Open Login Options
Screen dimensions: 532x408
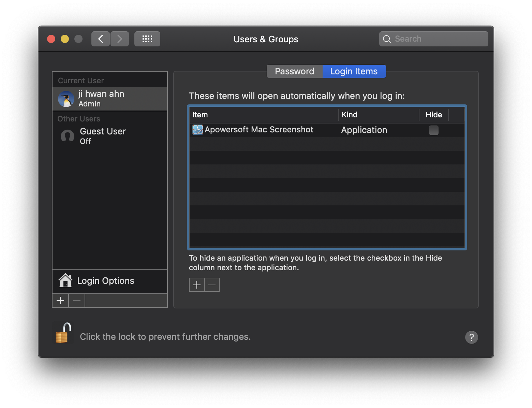tap(110, 281)
